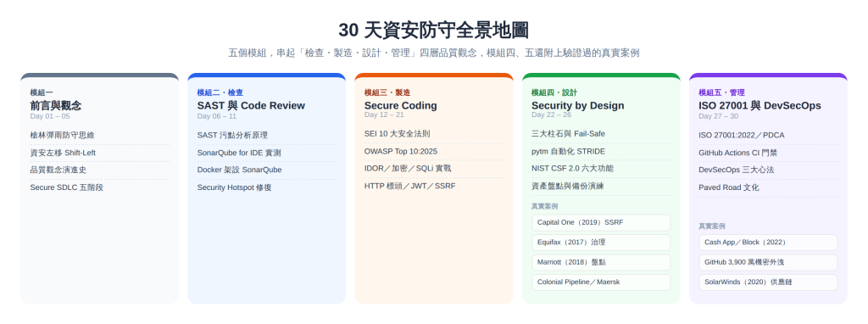868x324 pixels.
Task: Click the title 30 天資安防守全景地圖
Action: (x=433, y=30)
